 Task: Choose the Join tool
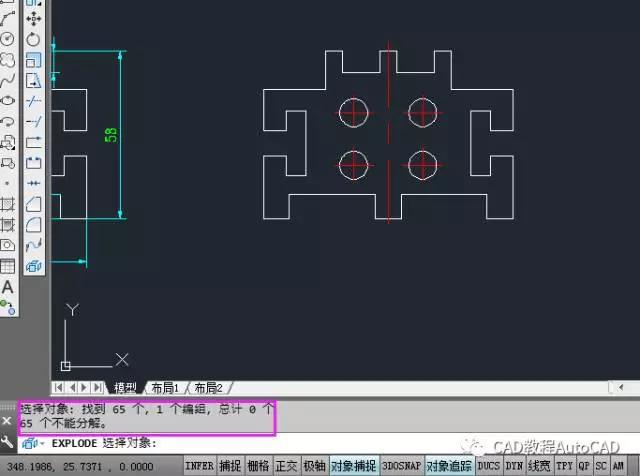pos(33,183)
